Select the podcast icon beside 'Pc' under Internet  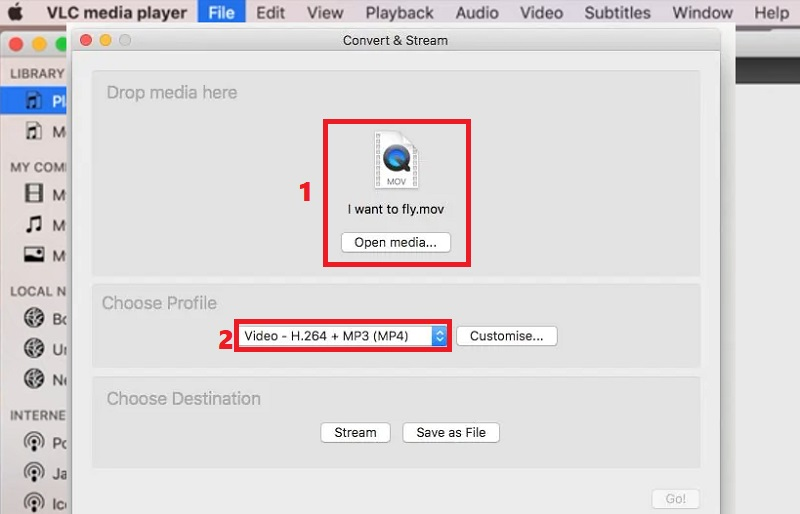click(x=34, y=442)
